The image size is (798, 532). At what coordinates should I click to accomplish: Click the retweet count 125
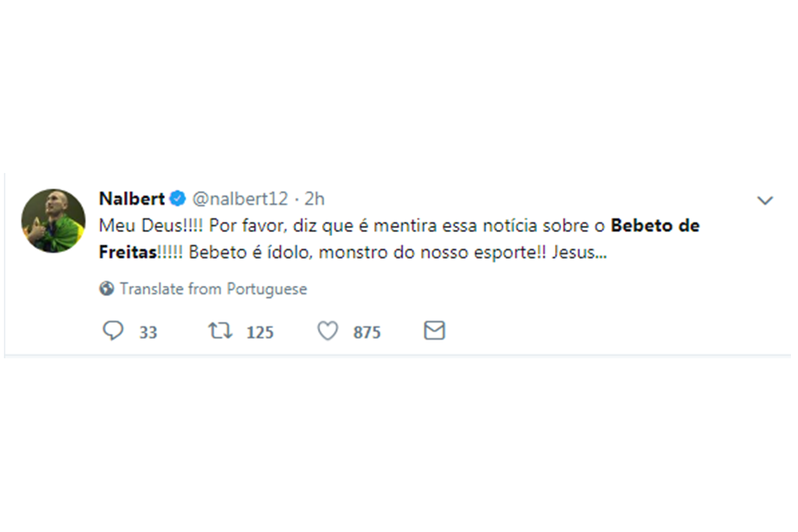260,333
